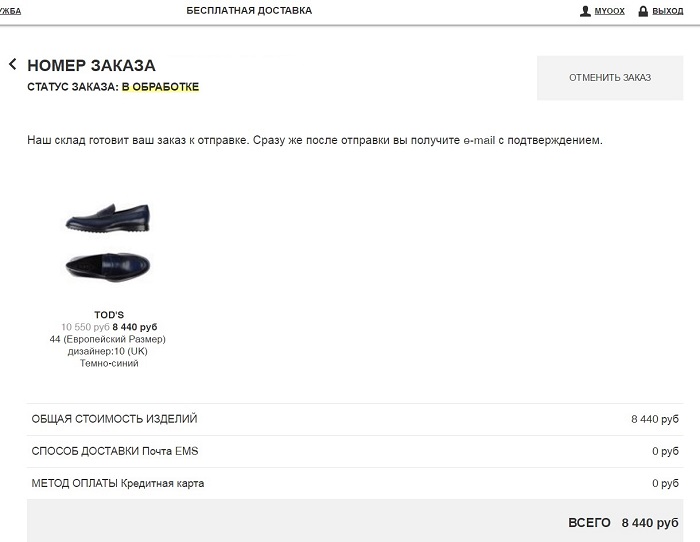Viewport: 700px width, 542px height.
Task: Click the crossed-out price 10 550 руб
Action: [x=85, y=327]
